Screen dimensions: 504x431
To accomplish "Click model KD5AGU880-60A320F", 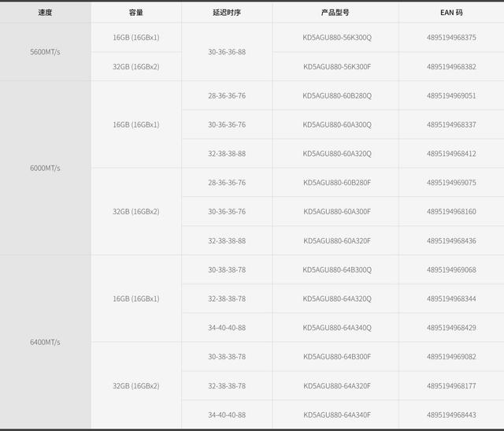I will [x=337, y=240].
